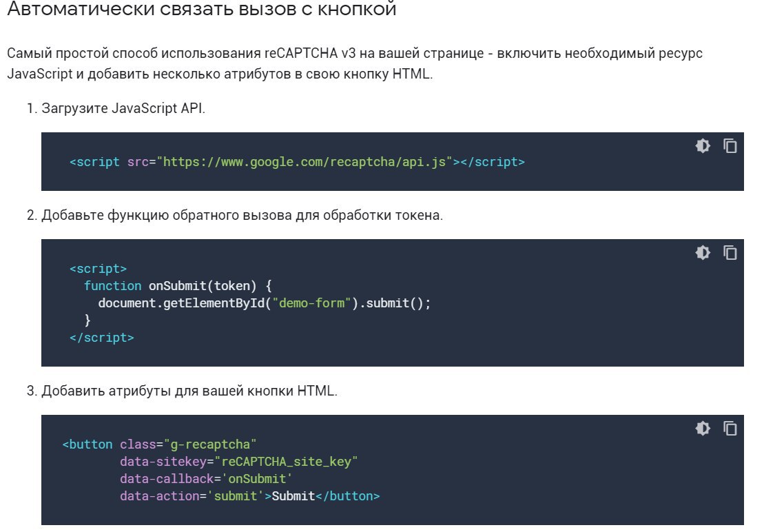Click the step "Добавить атрибуты для вашей кнопки HTML."
The width and height of the screenshot is (764, 532).
pyautogui.click(x=189, y=391)
